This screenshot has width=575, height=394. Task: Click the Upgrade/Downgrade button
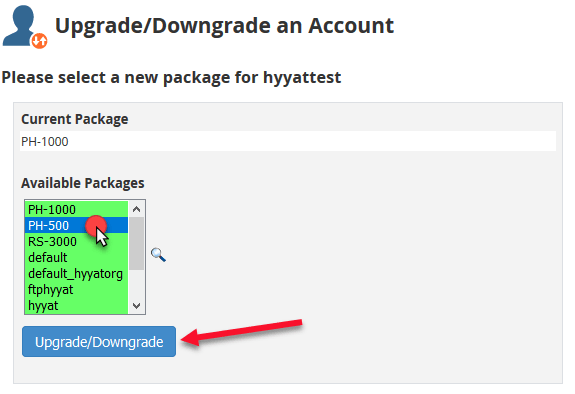(x=99, y=342)
